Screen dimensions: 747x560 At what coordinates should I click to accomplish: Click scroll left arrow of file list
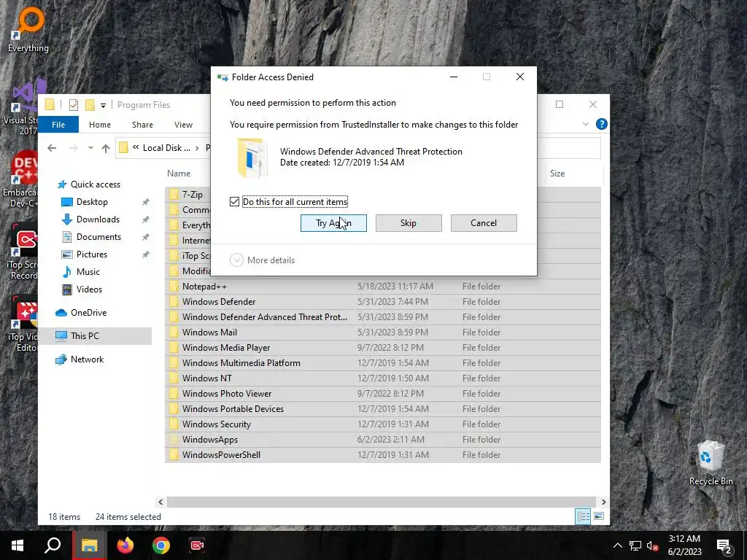tap(160, 502)
